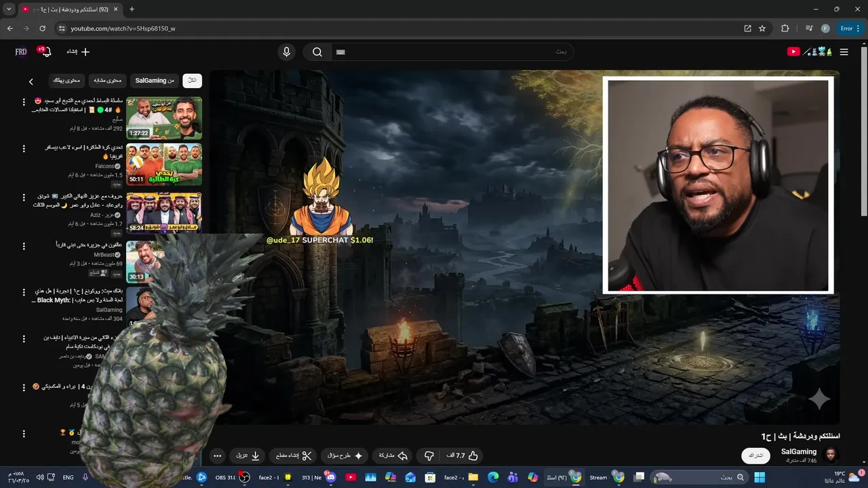Open the Windows Start button
The height and width of the screenshot is (488, 868).
tap(759, 477)
